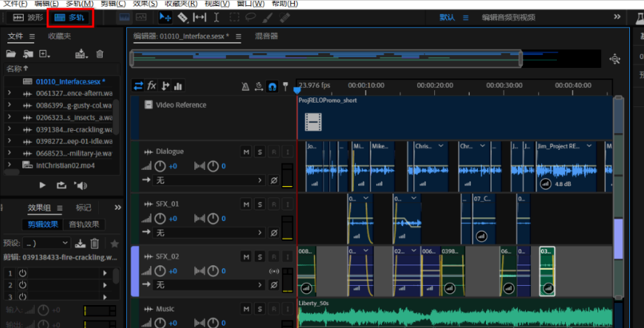Select the 音轨效果 button
644x328 pixels.
pyautogui.click(x=83, y=225)
